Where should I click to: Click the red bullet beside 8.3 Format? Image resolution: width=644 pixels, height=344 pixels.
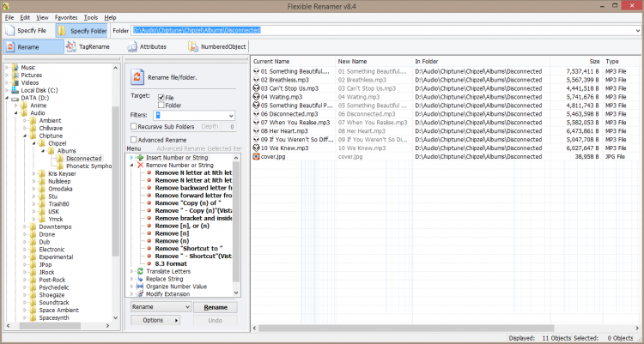point(149,264)
